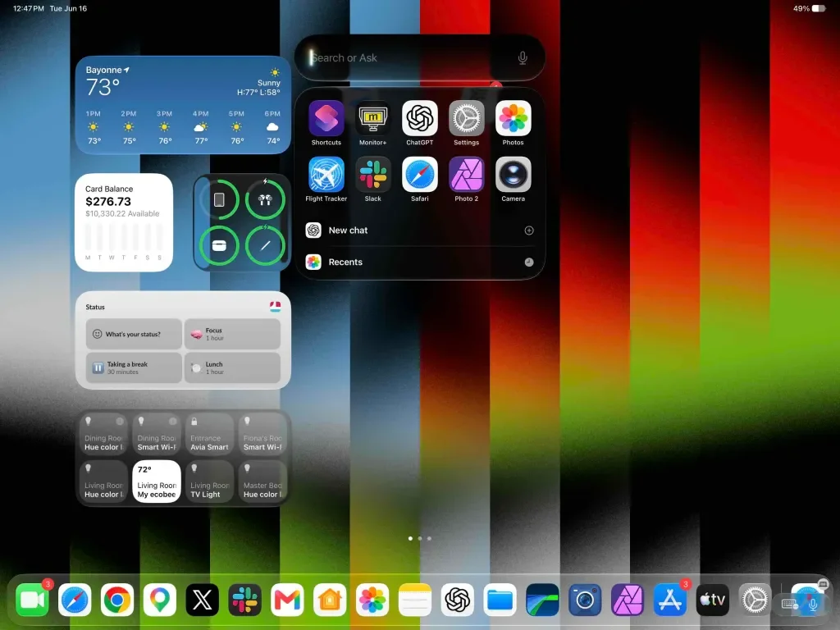Open Shortcuts app in search suggestions
This screenshot has height=630, width=840.
pyautogui.click(x=326, y=118)
